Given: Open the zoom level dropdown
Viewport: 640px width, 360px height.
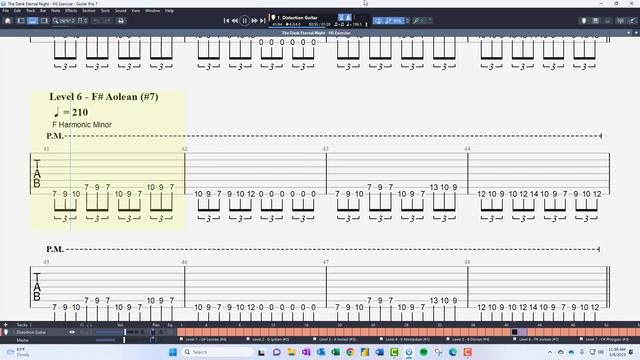Looking at the screenshot, I should (x=64, y=20).
